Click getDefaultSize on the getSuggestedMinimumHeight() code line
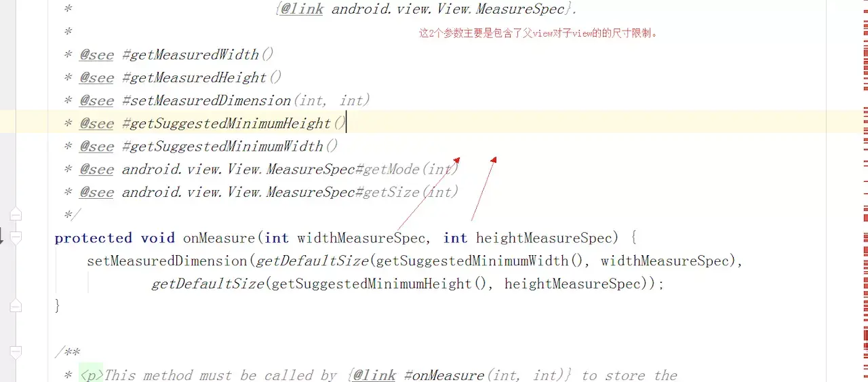 point(208,284)
